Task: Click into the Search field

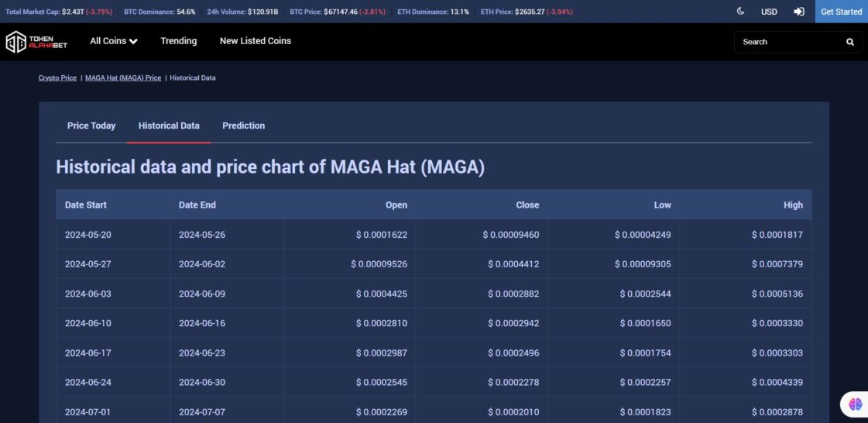Action: tap(791, 42)
